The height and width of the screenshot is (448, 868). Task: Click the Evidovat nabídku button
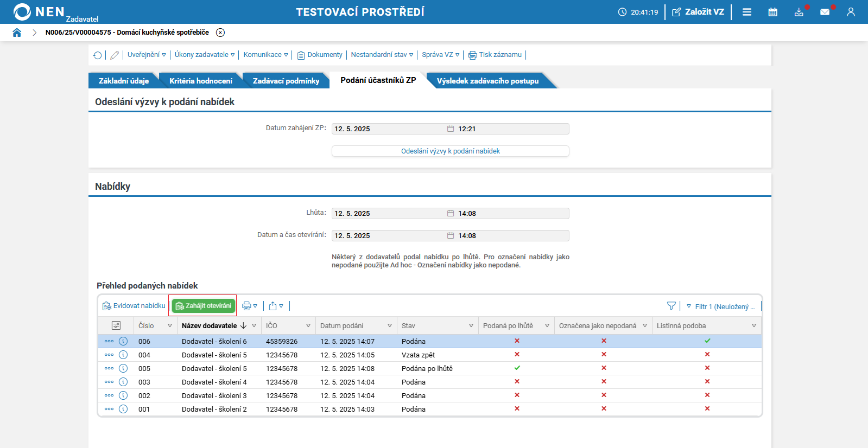click(134, 306)
